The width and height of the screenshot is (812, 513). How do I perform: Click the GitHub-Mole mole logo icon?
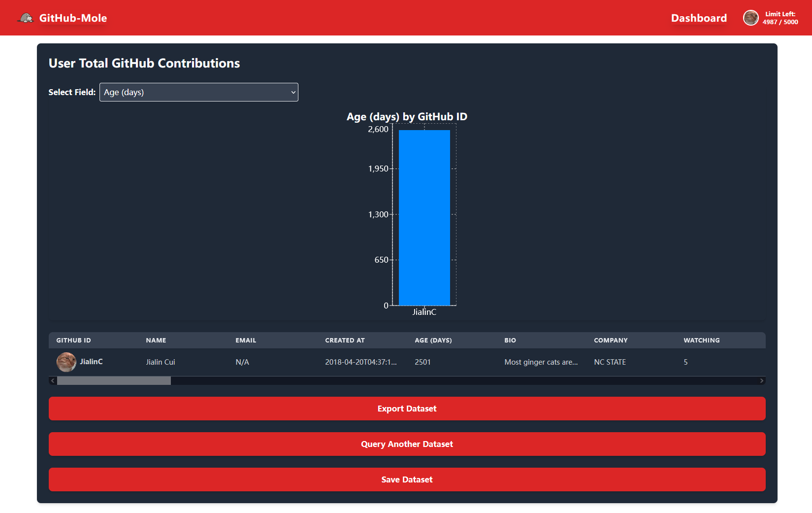(26, 18)
